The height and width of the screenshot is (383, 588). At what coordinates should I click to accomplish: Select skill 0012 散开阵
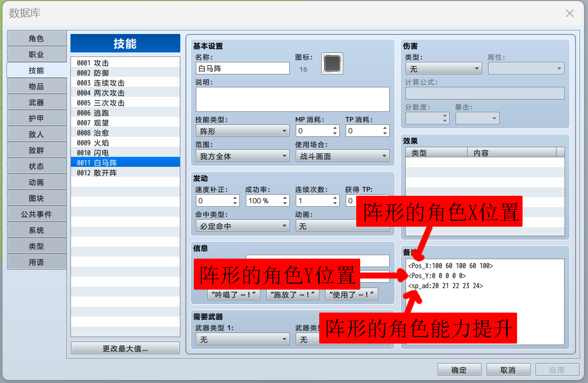tap(125, 173)
